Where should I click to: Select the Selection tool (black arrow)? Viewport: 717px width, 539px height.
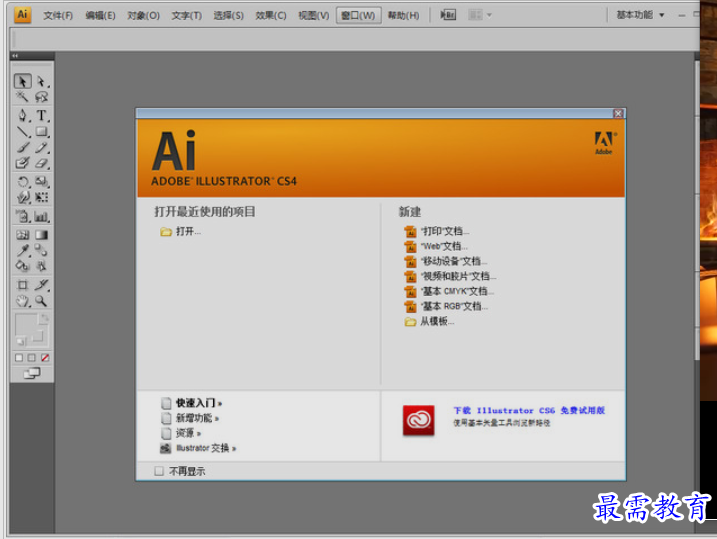coord(22,81)
